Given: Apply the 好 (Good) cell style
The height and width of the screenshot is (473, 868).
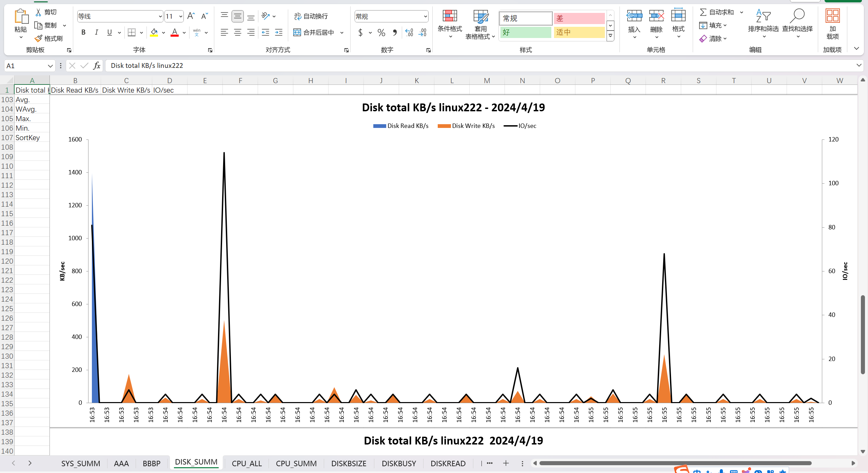Looking at the screenshot, I should pyautogui.click(x=526, y=33).
